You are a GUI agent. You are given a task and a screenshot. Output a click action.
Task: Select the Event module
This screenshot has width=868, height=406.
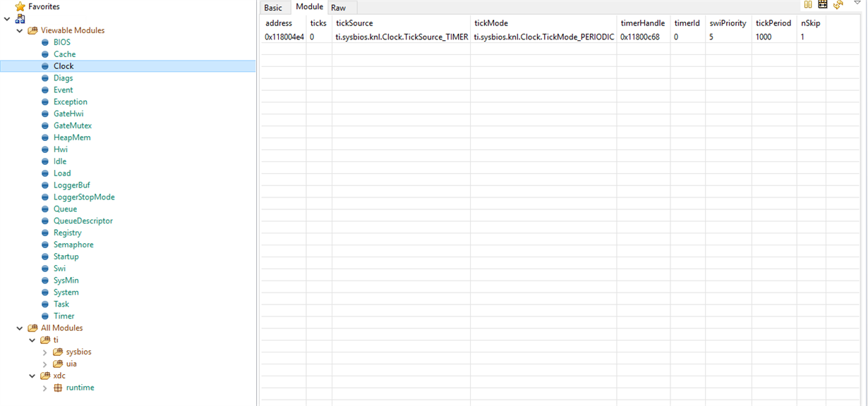pyautogui.click(x=64, y=90)
